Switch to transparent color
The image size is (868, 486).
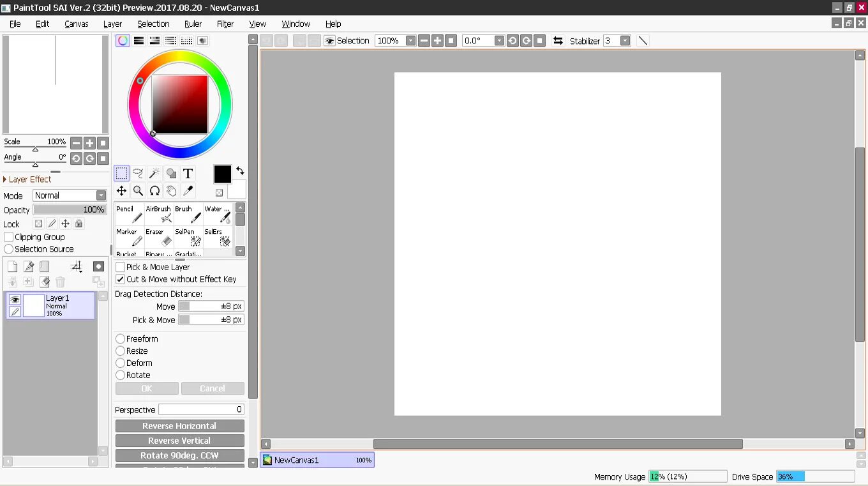[219, 192]
